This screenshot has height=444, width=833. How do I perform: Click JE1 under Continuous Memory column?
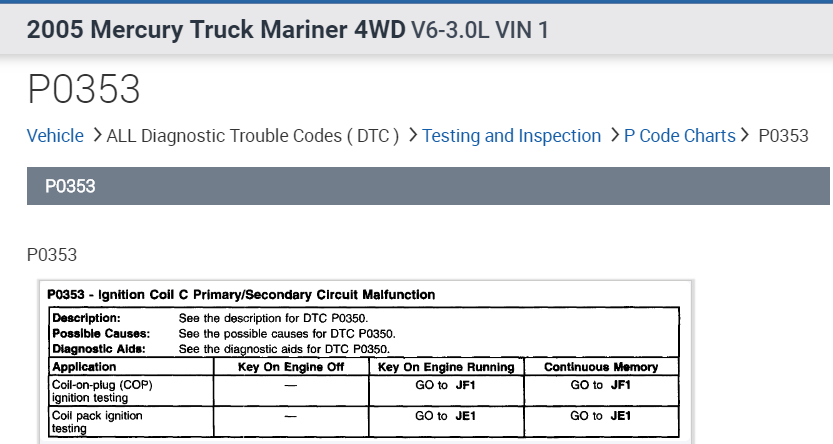click(x=618, y=415)
